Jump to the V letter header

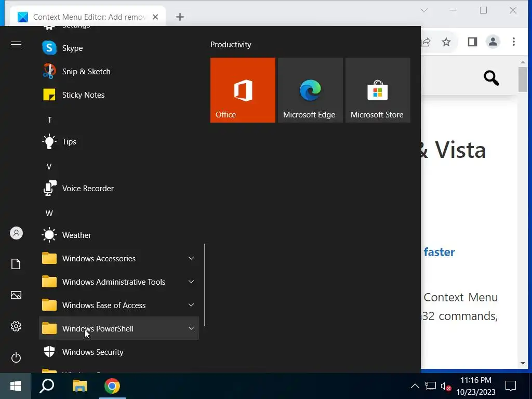(49, 167)
